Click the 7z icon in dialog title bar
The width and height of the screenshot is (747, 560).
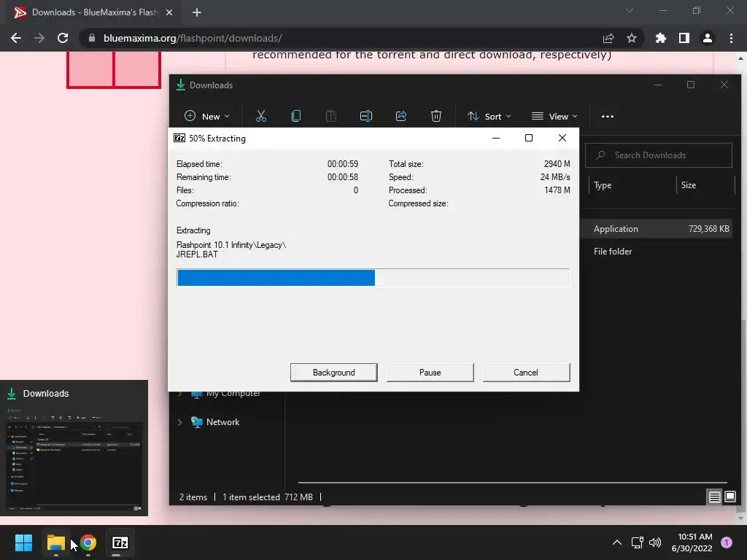(179, 138)
